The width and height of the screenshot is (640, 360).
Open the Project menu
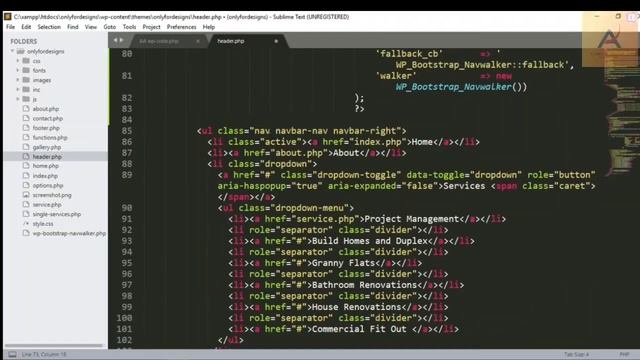click(x=151, y=27)
